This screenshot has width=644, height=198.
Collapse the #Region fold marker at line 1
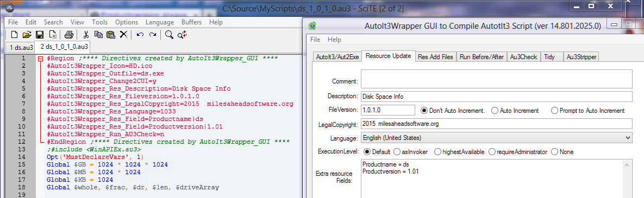point(40,59)
